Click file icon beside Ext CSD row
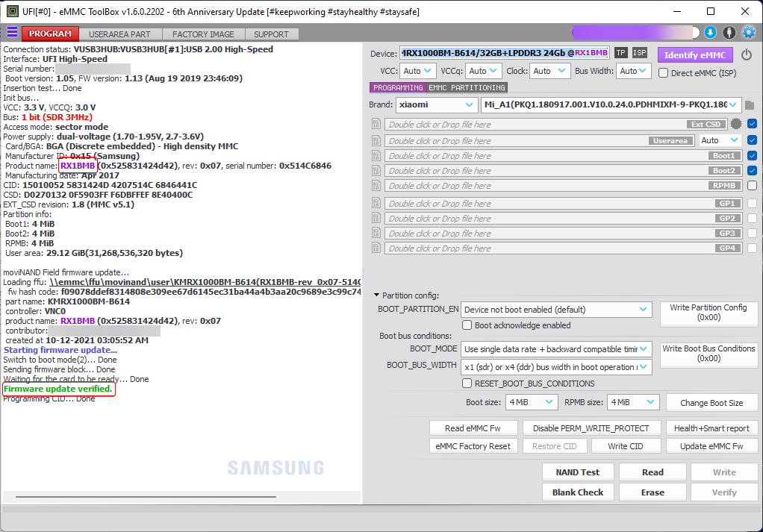 [x=376, y=124]
